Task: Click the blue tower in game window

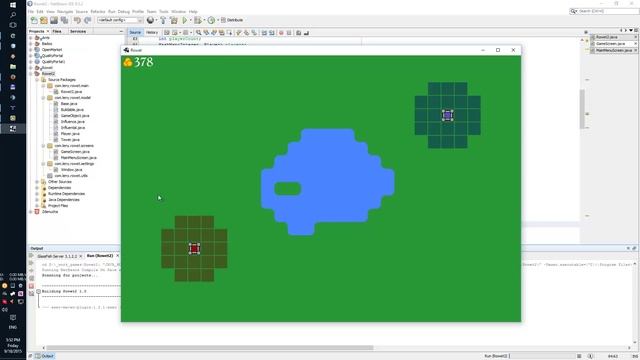Action: 447,115
